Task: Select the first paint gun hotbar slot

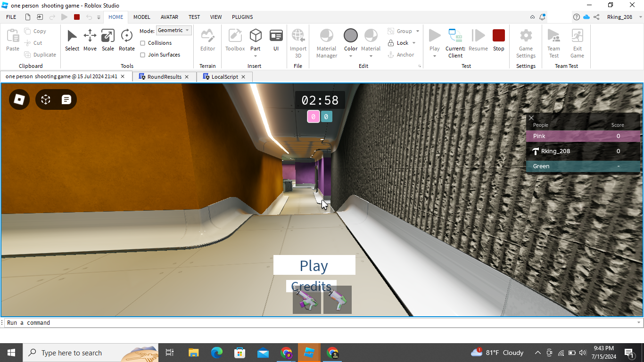Action: (x=307, y=300)
